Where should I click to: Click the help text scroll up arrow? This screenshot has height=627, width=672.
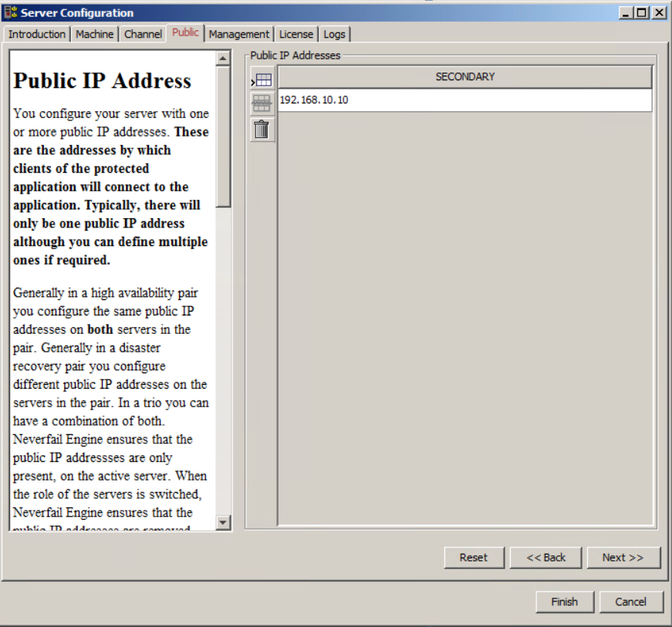224,59
